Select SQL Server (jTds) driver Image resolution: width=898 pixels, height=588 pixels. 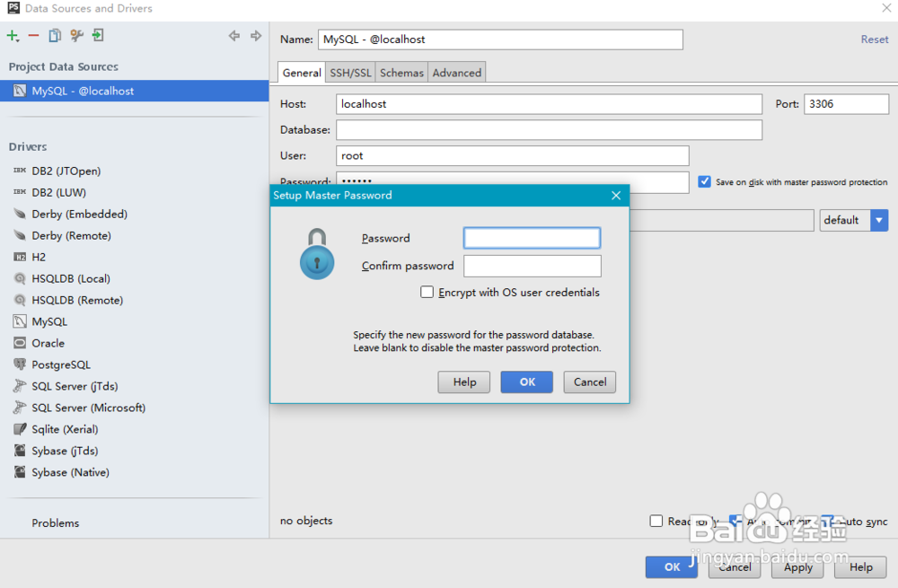75,386
